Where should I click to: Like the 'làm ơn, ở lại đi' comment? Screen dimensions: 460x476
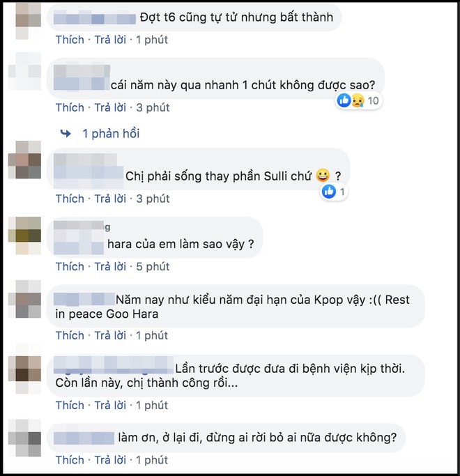(70, 460)
